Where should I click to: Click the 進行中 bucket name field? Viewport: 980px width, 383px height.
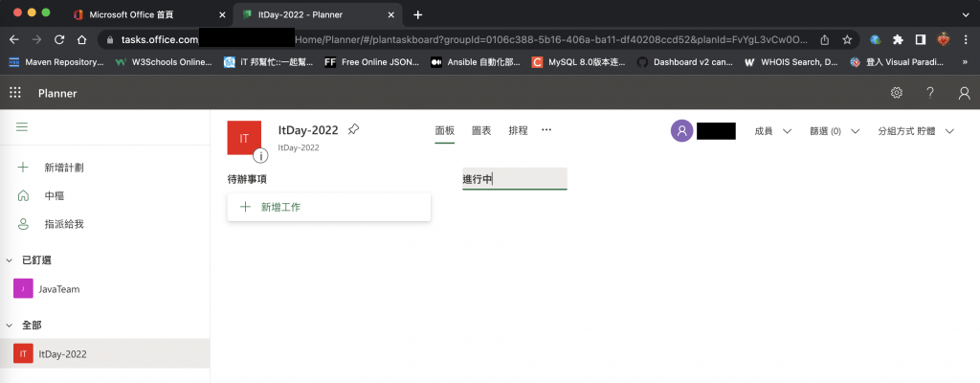point(514,179)
